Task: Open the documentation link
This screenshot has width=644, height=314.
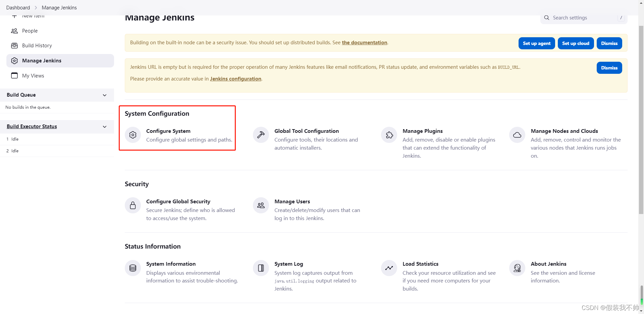Action: 365,43
